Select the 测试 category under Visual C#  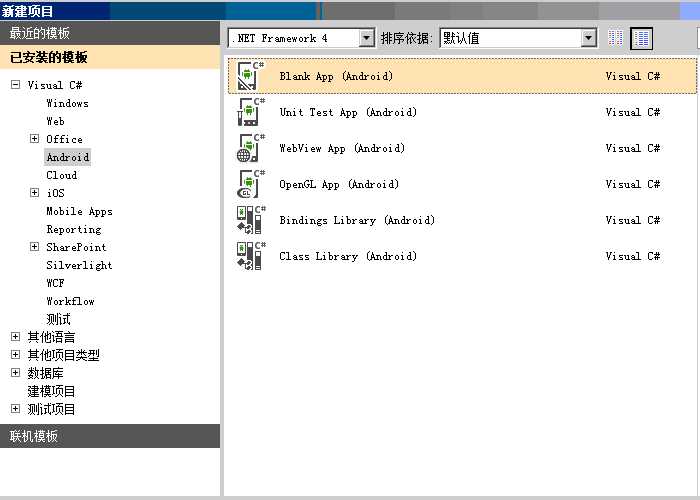58,319
